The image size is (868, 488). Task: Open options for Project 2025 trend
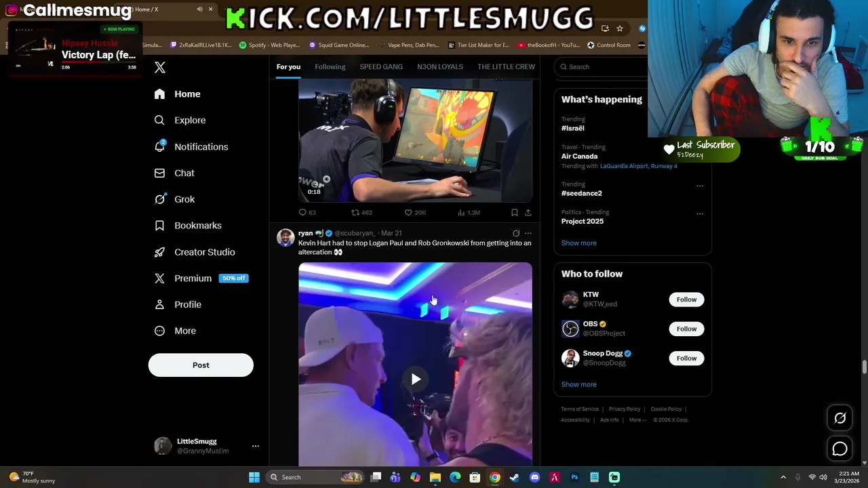699,213
